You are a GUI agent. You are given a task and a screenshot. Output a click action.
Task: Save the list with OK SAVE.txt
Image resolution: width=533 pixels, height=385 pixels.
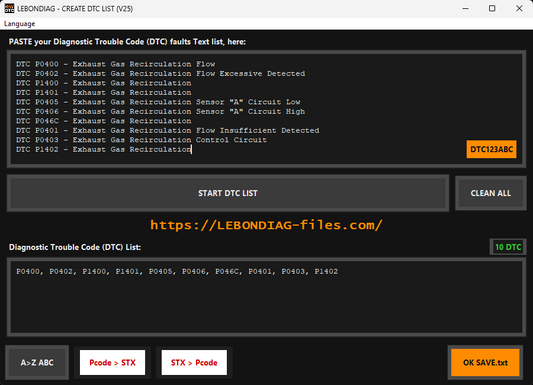pyautogui.click(x=485, y=363)
